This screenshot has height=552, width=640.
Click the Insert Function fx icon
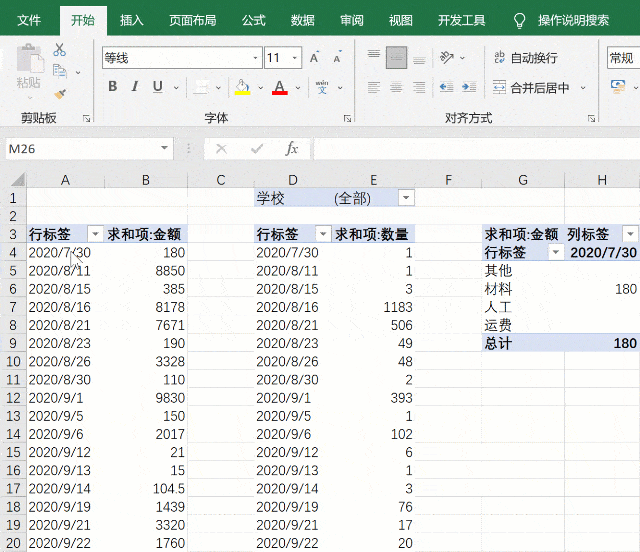pyautogui.click(x=292, y=149)
